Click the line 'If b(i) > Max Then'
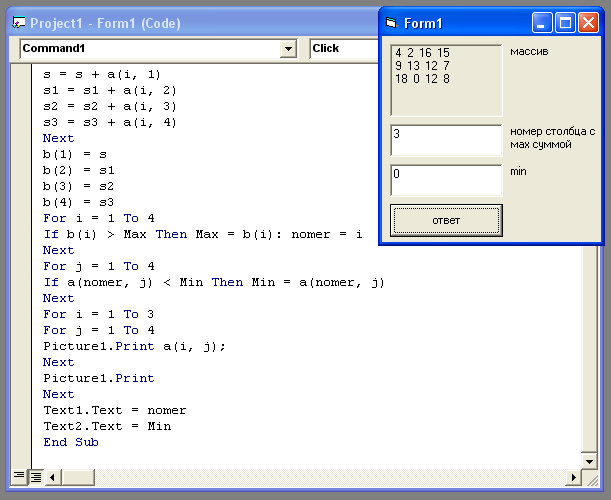 click(x=203, y=234)
